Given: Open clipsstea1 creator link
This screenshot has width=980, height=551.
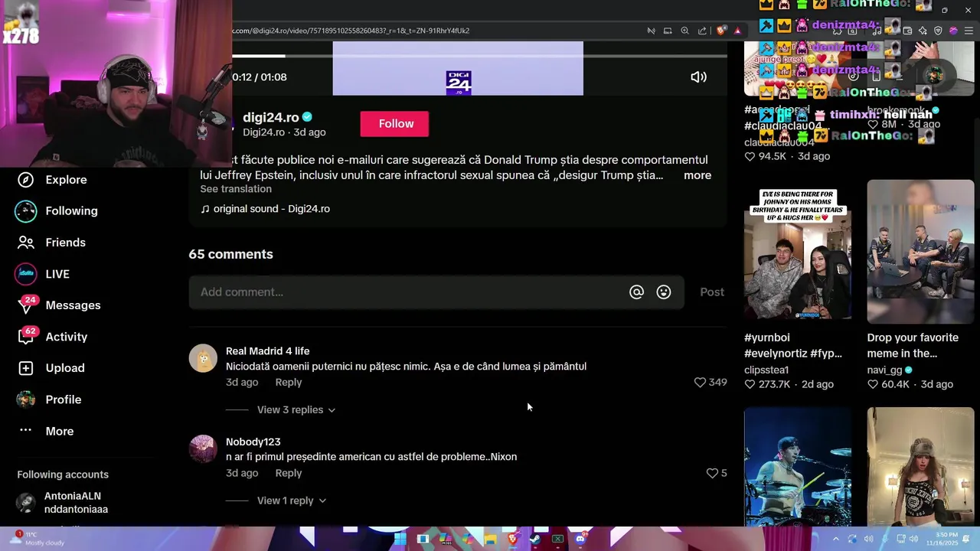Looking at the screenshot, I should click(766, 370).
